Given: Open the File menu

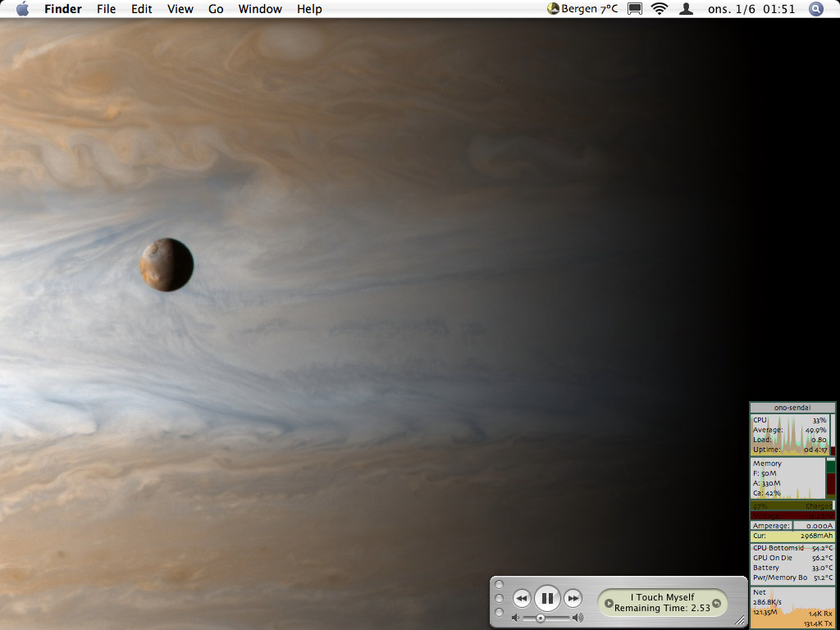Looking at the screenshot, I should click(106, 9).
